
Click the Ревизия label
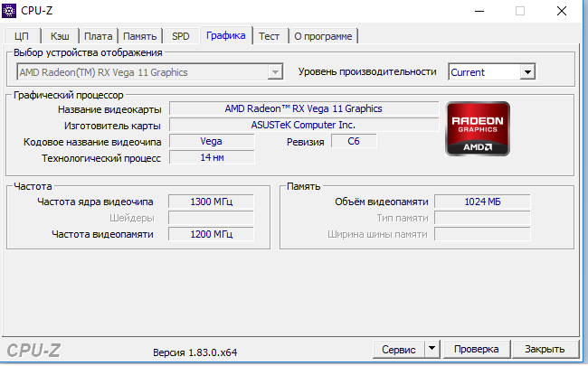tap(305, 142)
